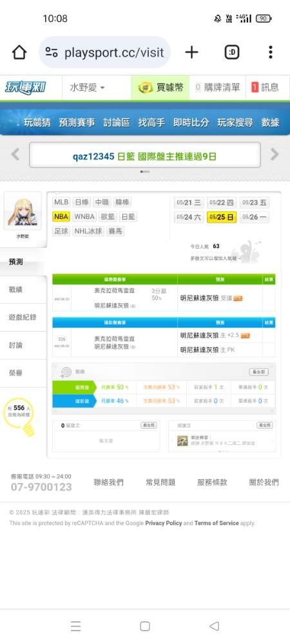Click the 玩運彩 site logo
This screenshot has width=290, height=644.
click(x=26, y=88)
